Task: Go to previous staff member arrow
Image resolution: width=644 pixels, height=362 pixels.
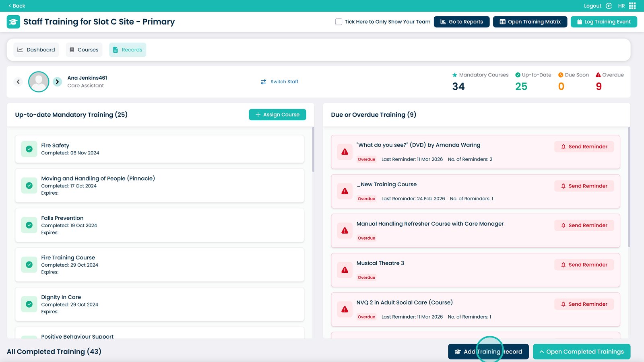Action: (x=18, y=82)
